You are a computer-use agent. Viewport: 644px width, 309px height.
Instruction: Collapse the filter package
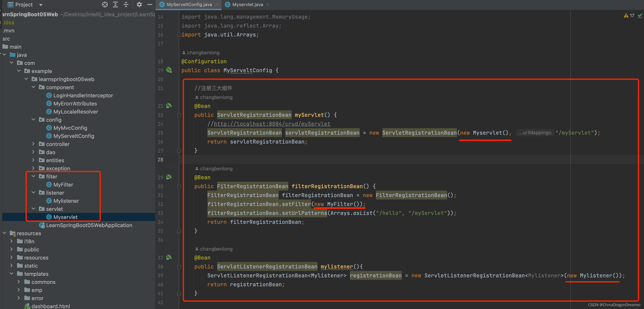[33, 176]
